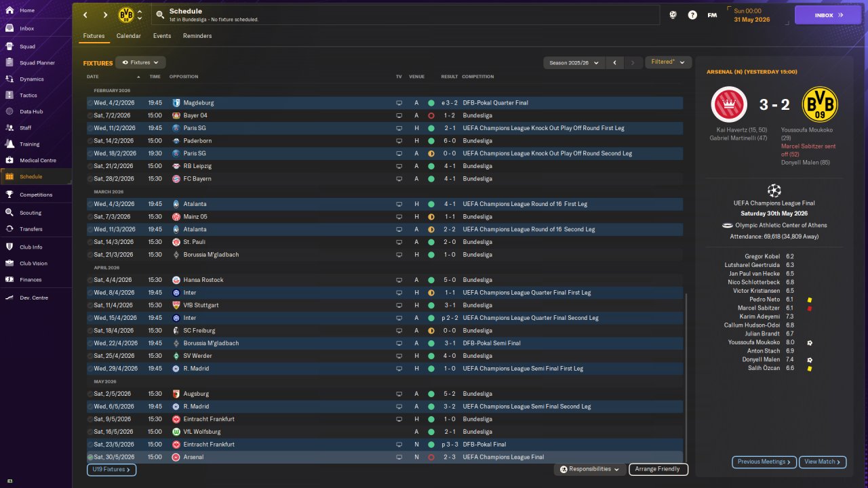Open the Medical Centre icon in sidebar

[9, 160]
